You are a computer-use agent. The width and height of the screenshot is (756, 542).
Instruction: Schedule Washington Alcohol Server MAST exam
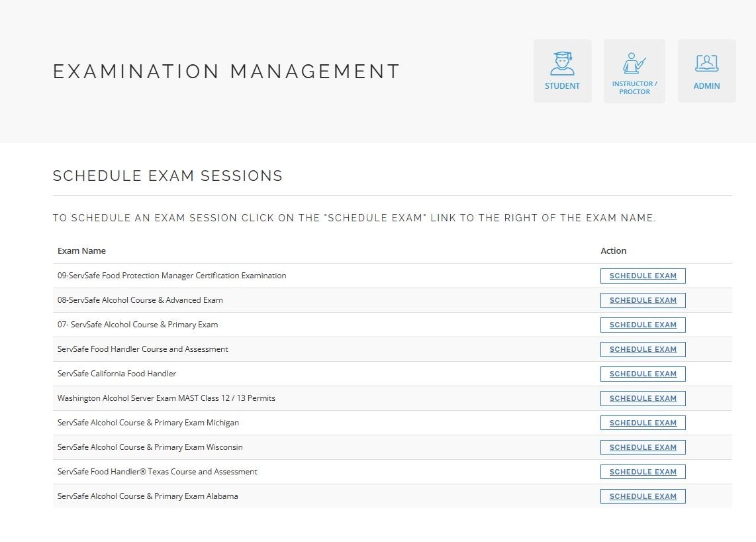[x=643, y=398]
